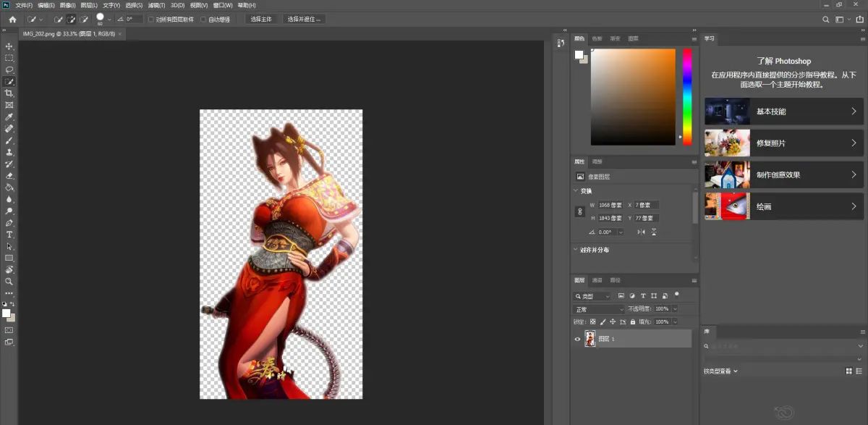Select the Eraser tool
This screenshot has width=868, height=425.
coord(9,176)
